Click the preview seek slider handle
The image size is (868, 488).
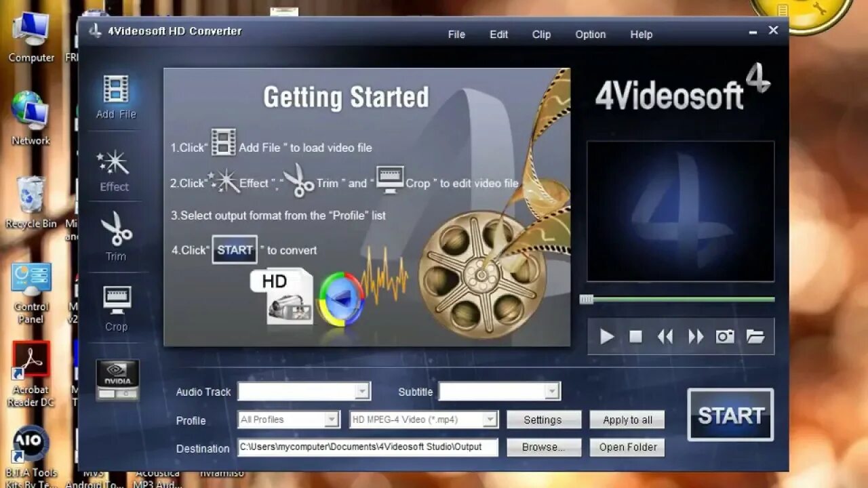pyautogui.click(x=587, y=299)
